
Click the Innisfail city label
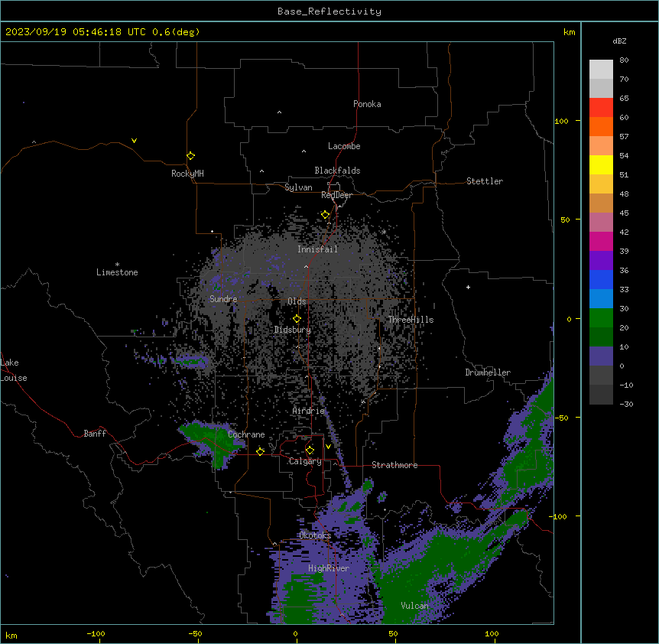[317, 249]
